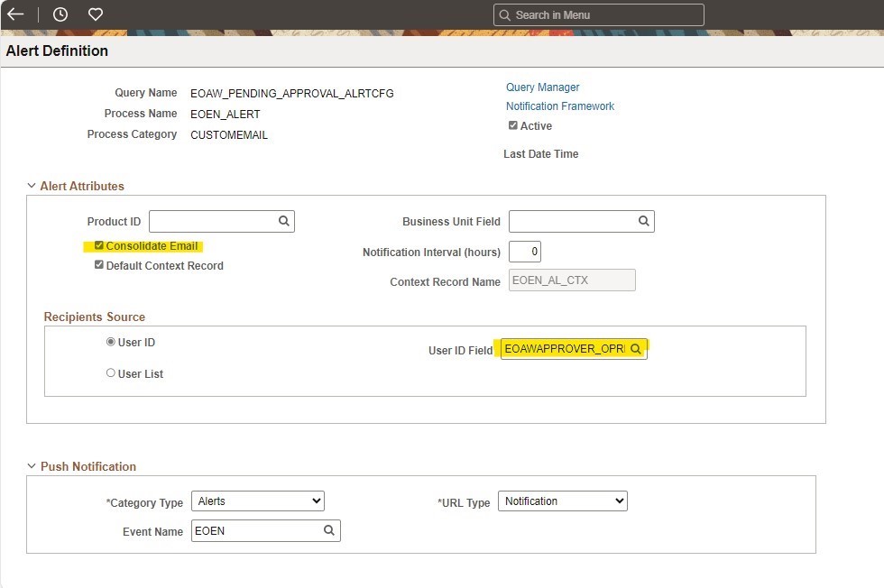884x588 pixels.
Task: Open the Product ID lookup magnifier
Action: click(x=284, y=221)
